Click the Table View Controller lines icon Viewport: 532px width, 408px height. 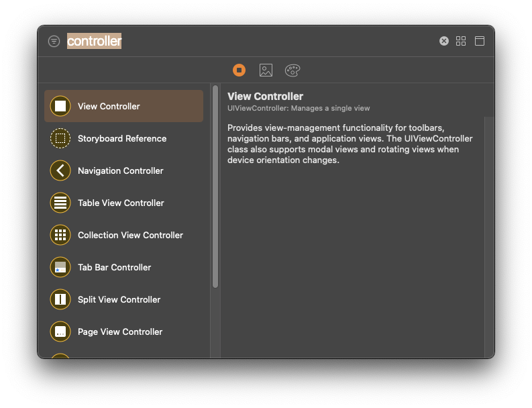(x=60, y=203)
